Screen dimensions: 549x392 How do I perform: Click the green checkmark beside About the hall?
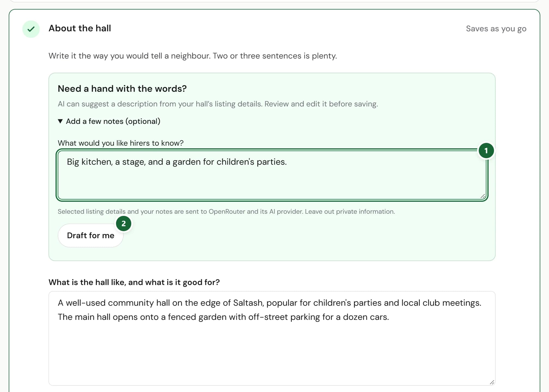point(31,29)
